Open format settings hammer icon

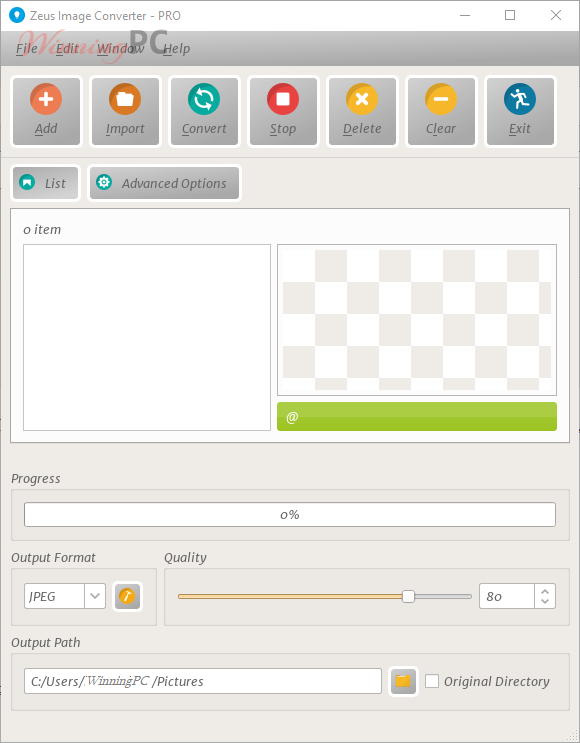(x=127, y=596)
